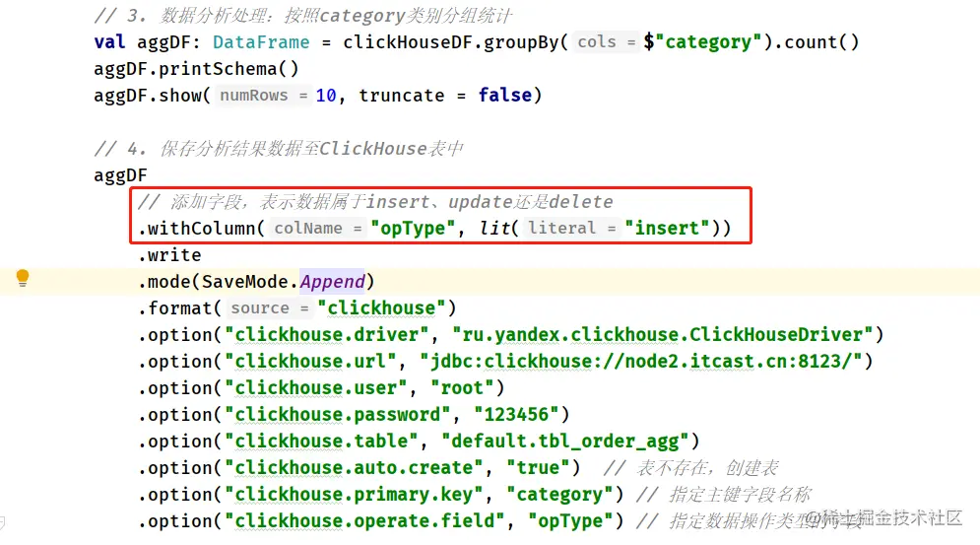Click the "clickhouse.url" option key
Viewport: 980px width, 545px height.
tap(310, 362)
